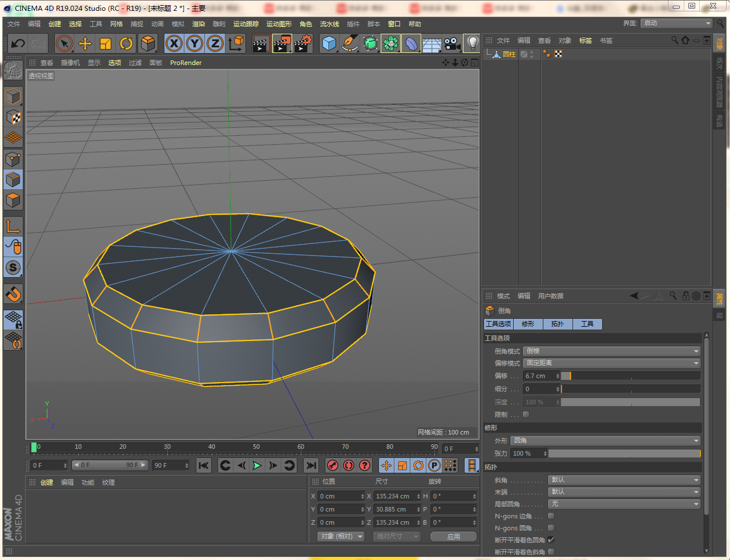Screen dimensions: 730x560
Task: Toggle Y axis lock
Action: pos(195,43)
